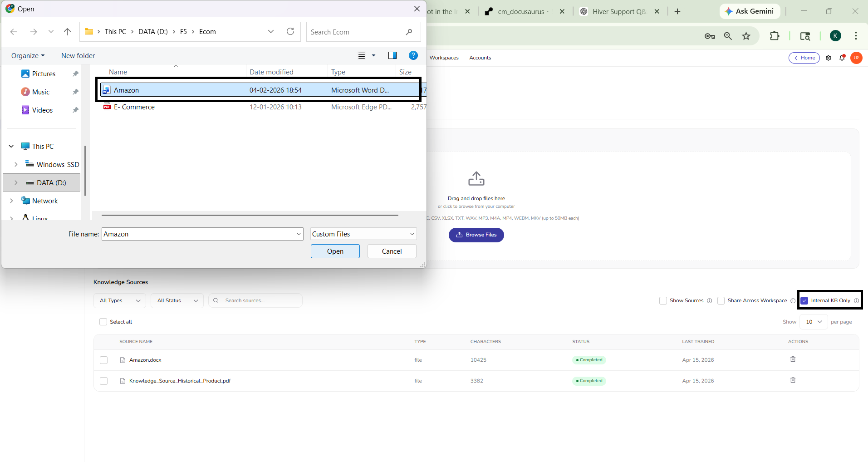The width and height of the screenshot is (868, 462).
Task: Open the settings gear icon
Action: coord(828,58)
